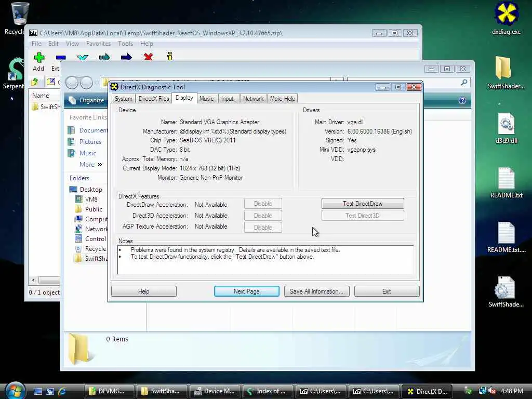Image resolution: width=532 pixels, height=399 pixels.
Task: Click the network tray icon
Action: tap(482, 391)
